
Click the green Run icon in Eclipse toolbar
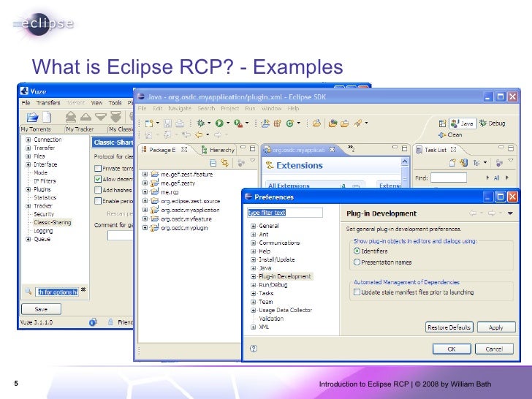(x=219, y=123)
